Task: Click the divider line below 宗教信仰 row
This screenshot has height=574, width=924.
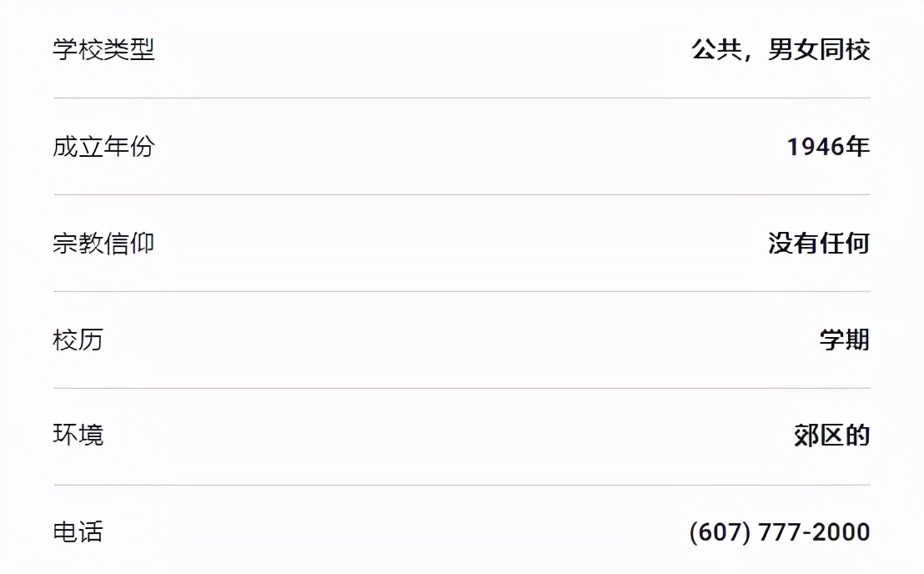Action: (x=462, y=292)
